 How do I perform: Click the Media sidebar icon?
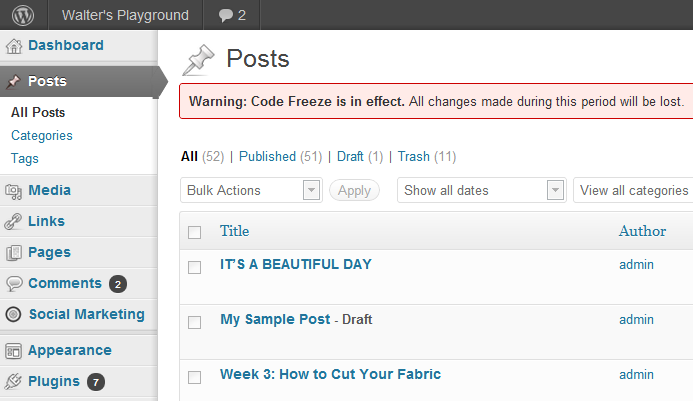(13, 191)
